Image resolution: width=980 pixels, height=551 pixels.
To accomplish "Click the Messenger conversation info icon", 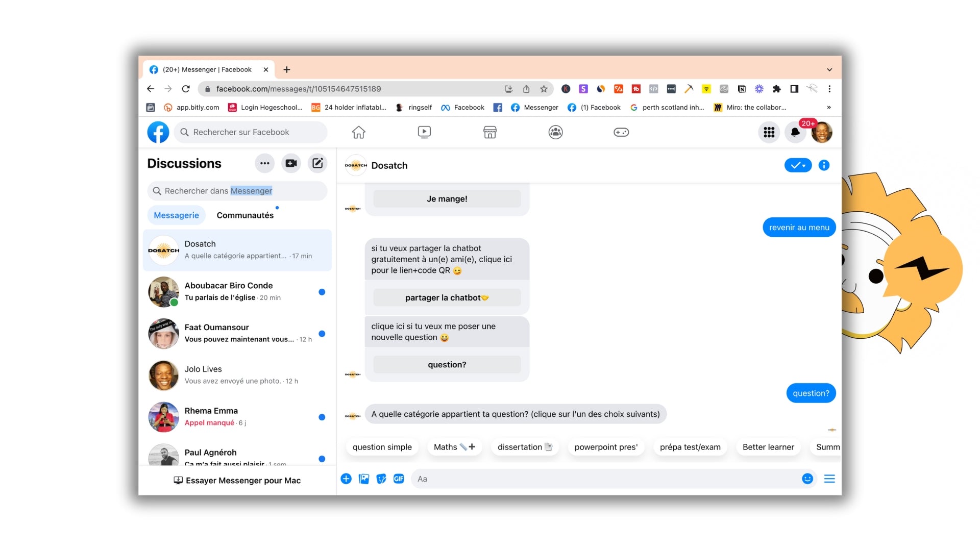I will coord(824,165).
